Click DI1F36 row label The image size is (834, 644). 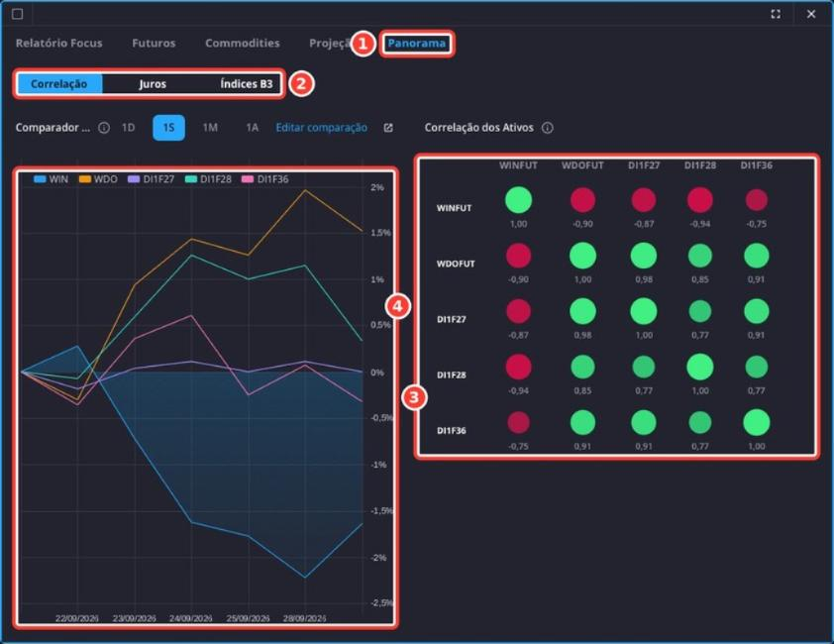click(x=451, y=431)
